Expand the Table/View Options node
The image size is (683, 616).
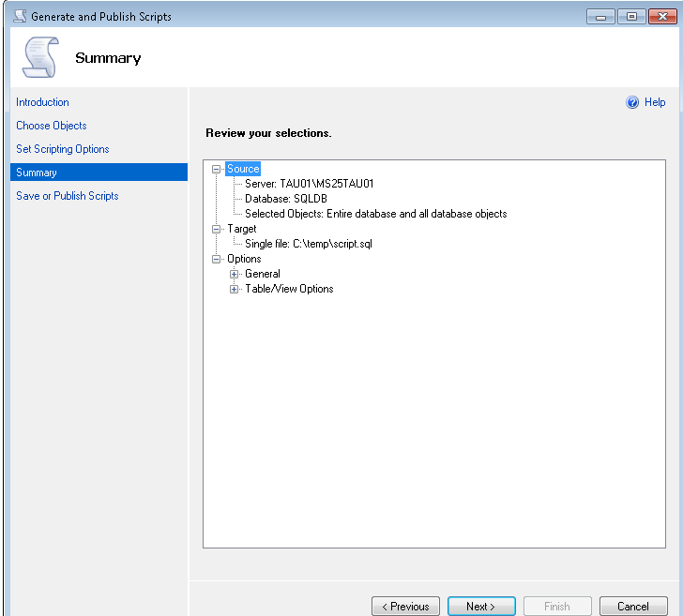tap(235, 289)
